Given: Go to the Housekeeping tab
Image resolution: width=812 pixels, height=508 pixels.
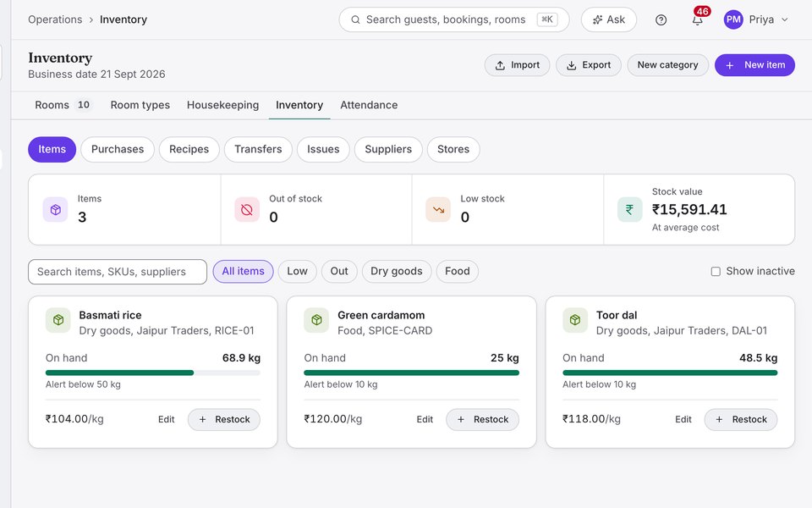Looking at the screenshot, I should point(222,105).
